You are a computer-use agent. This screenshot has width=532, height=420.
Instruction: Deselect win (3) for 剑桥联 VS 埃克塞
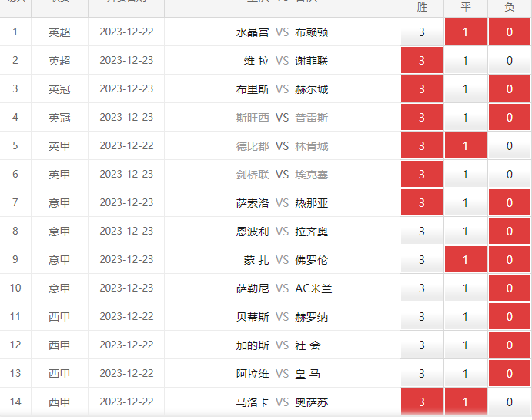click(x=422, y=175)
